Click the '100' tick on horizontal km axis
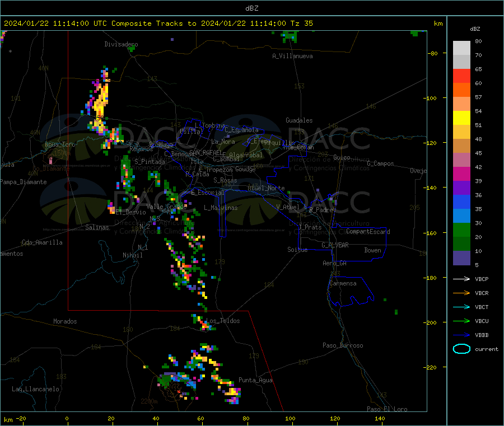This screenshot has height=426, width=504. pyautogui.click(x=290, y=418)
